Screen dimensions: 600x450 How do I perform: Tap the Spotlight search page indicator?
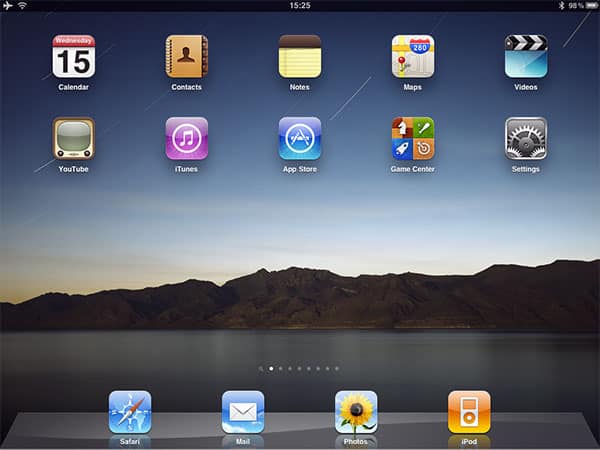point(261,369)
